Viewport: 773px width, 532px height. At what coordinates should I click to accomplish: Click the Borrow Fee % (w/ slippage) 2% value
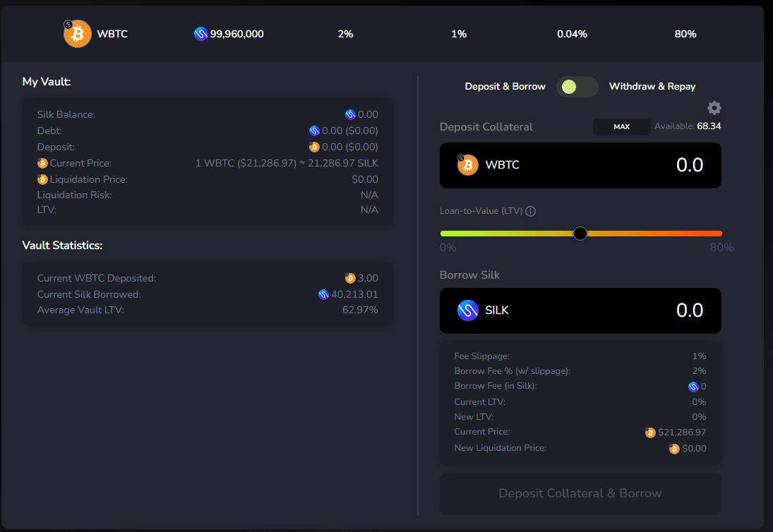pos(699,371)
